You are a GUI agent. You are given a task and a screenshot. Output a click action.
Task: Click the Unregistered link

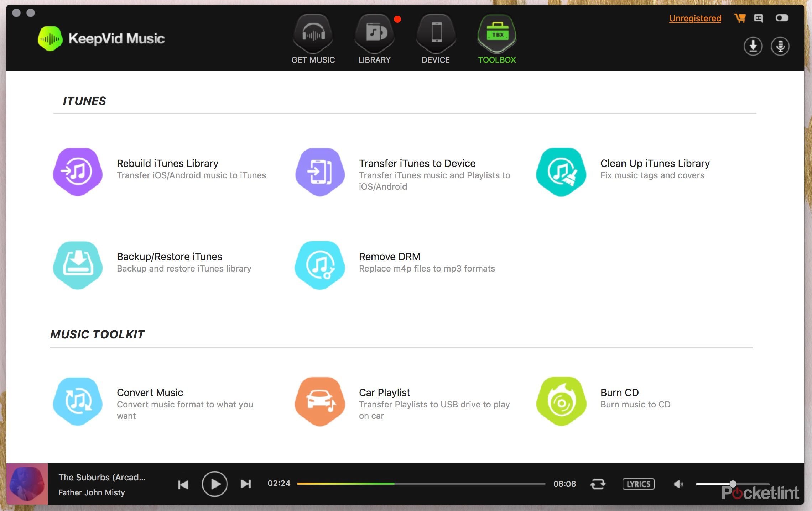click(x=694, y=18)
